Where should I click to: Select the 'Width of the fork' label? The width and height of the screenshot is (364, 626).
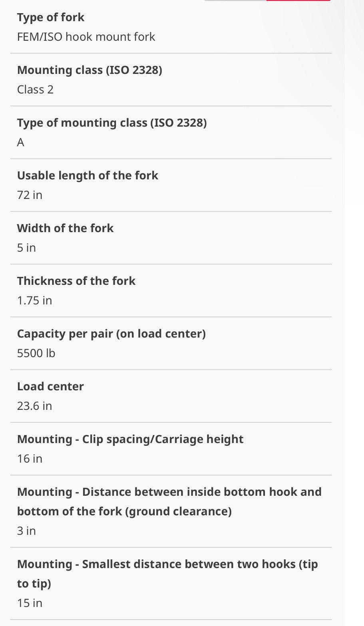pyautogui.click(x=65, y=229)
